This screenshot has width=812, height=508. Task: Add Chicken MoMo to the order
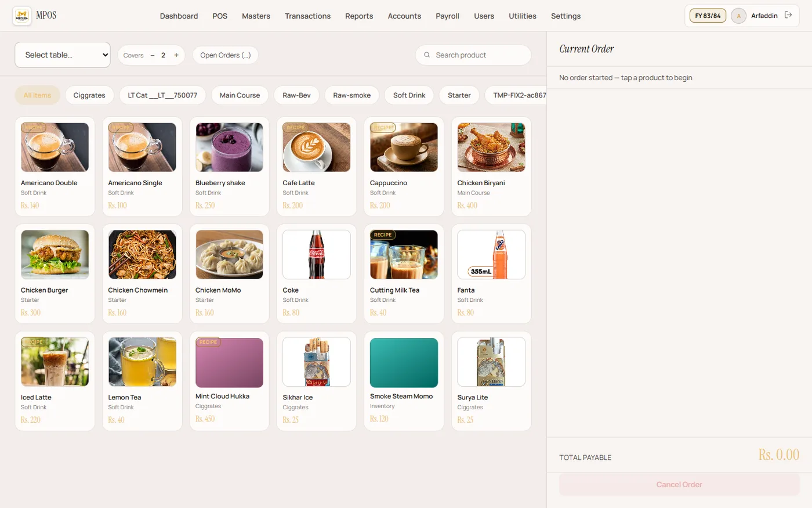[x=230, y=274]
